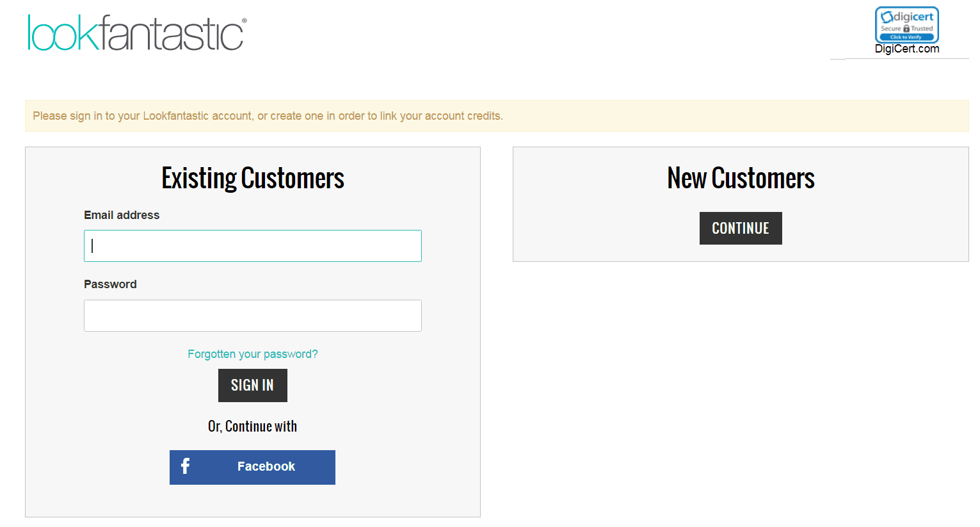The image size is (980, 527).
Task: Click the 'Or, Continue with' text
Action: [x=253, y=426]
